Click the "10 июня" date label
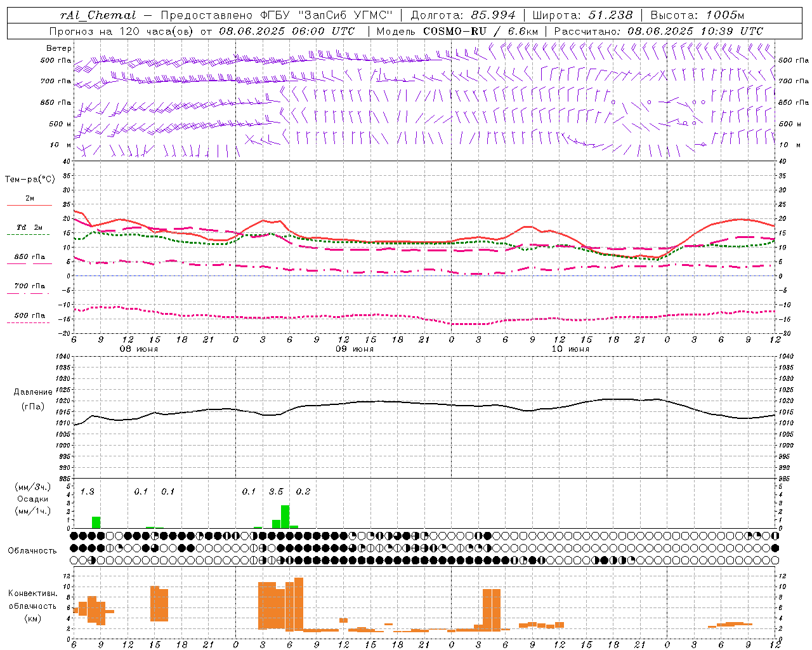 pos(570,349)
